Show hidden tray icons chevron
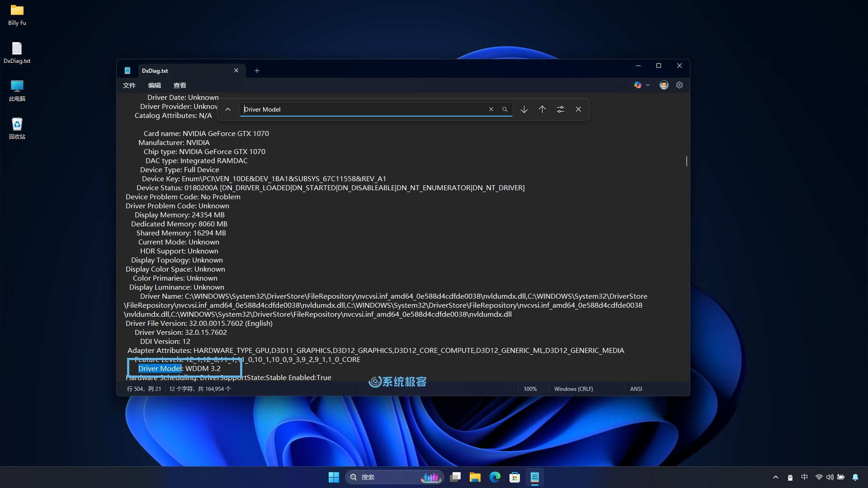 pyautogui.click(x=776, y=477)
